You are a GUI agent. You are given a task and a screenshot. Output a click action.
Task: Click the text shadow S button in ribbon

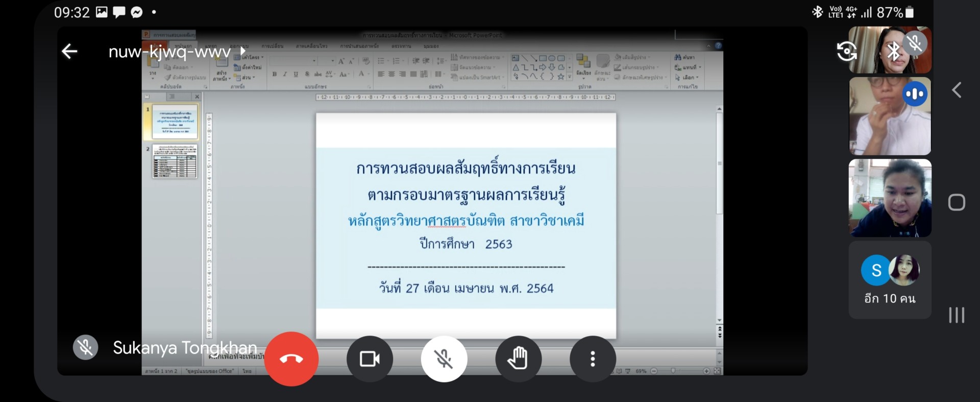click(307, 75)
